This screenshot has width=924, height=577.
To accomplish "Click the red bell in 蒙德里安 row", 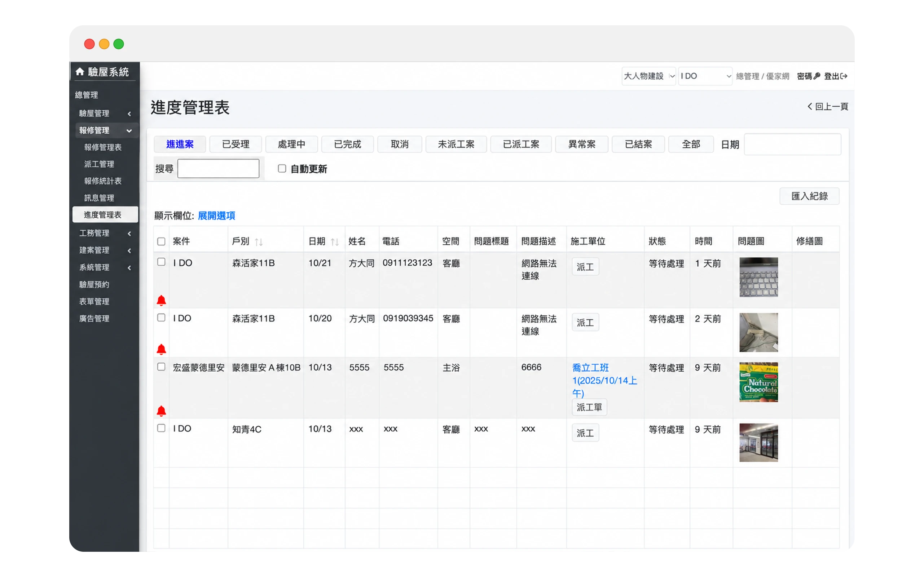I will click(161, 410).
